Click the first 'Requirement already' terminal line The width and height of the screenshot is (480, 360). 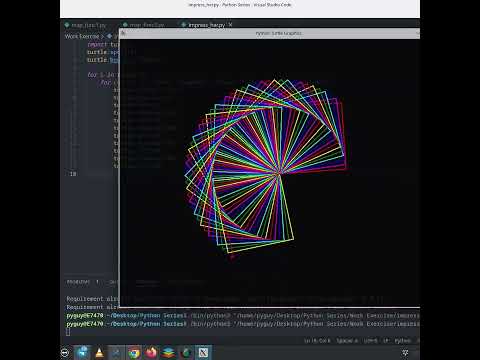click(93, 299)
